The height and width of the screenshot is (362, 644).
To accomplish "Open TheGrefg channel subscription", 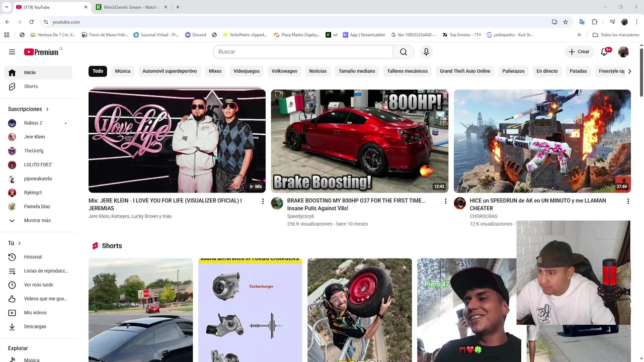I will click(x=38, y=151).
